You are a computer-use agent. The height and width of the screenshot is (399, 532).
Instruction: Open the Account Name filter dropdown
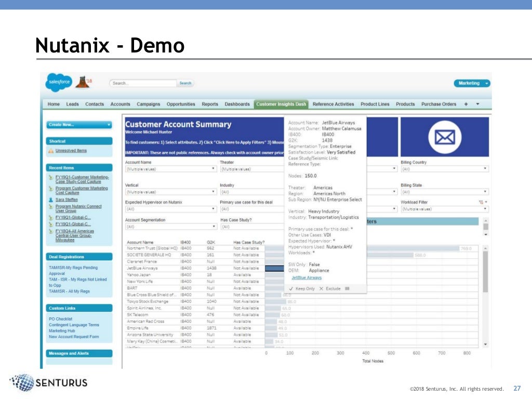pos(170,169)
